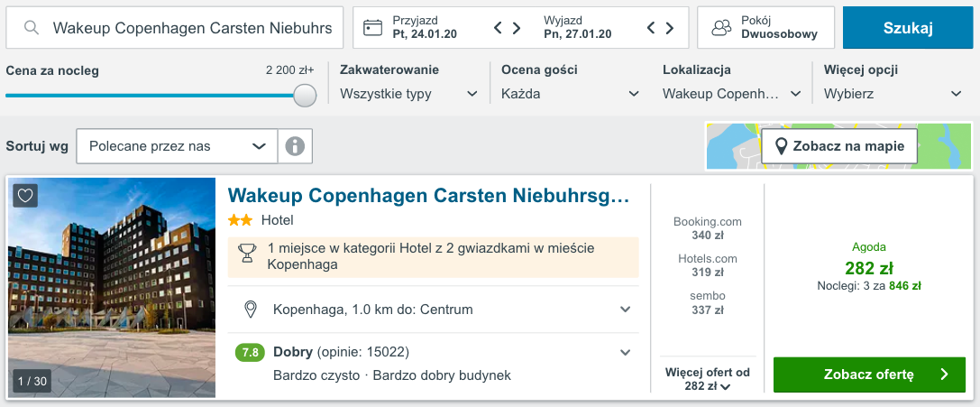
Task: Click the guests icon in Pokój selector
Action: click(x=721, y=27)
